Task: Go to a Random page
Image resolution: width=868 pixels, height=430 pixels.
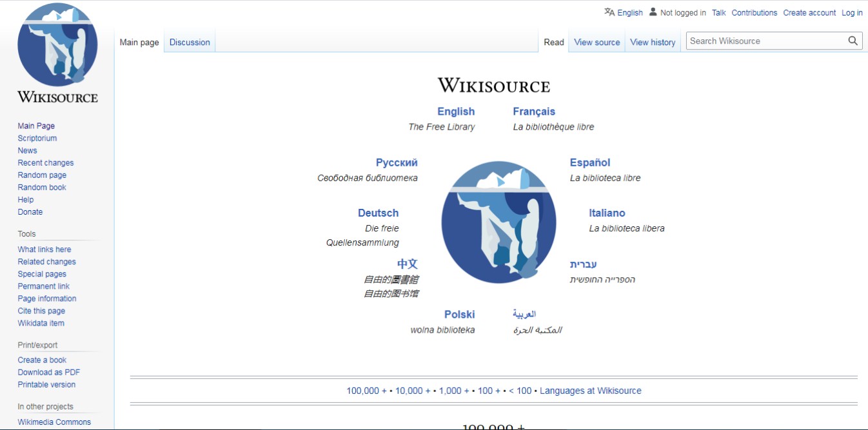Action: (42, 175)
